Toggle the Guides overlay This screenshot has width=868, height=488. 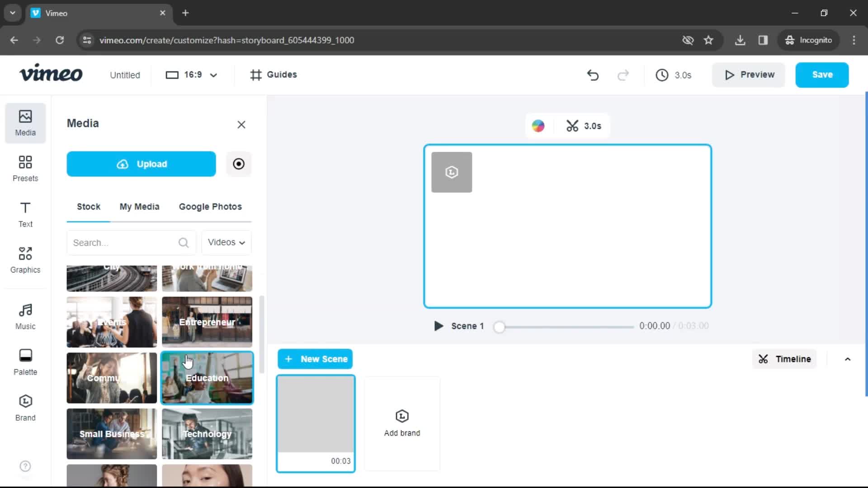[274, 75]
